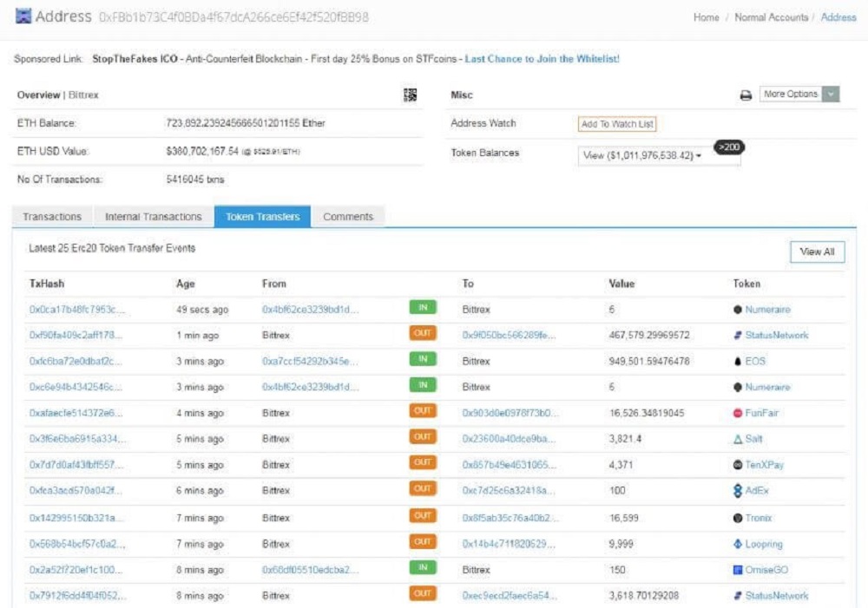
Task: Click the full address text in the page header
Action: tap(233, 17)
